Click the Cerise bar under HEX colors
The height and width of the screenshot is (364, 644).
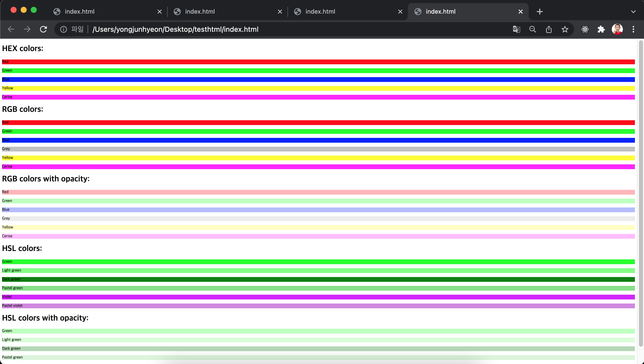[x=318, y=97]
